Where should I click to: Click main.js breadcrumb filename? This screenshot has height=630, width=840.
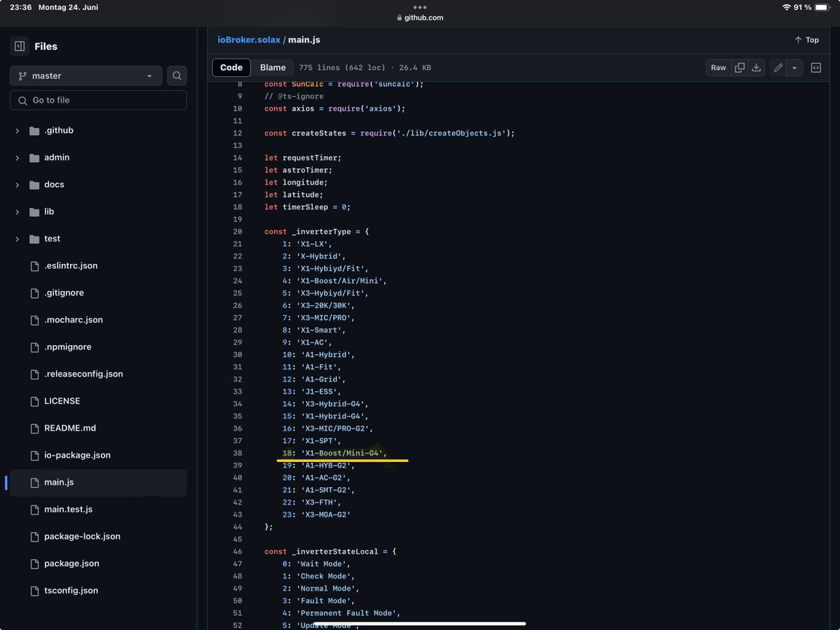point(304,40)
